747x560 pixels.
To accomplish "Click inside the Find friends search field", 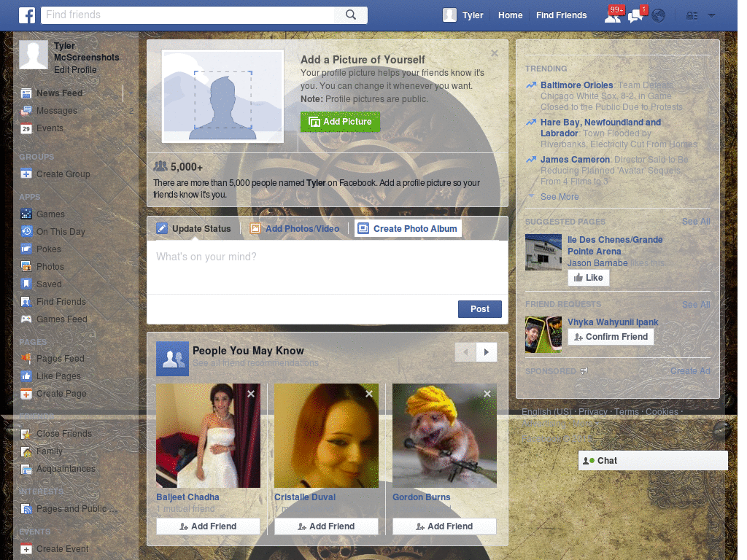I will click(x=188, y=15).
